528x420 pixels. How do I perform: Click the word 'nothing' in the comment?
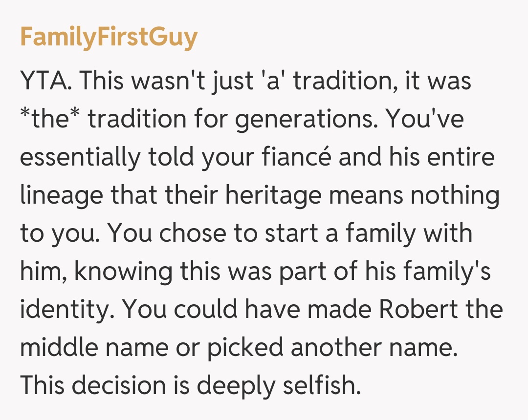tap(455, 195)
